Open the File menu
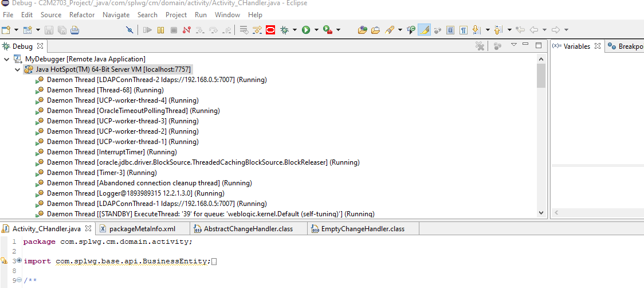Screen dimensions: 644x288 pos(8,15)
